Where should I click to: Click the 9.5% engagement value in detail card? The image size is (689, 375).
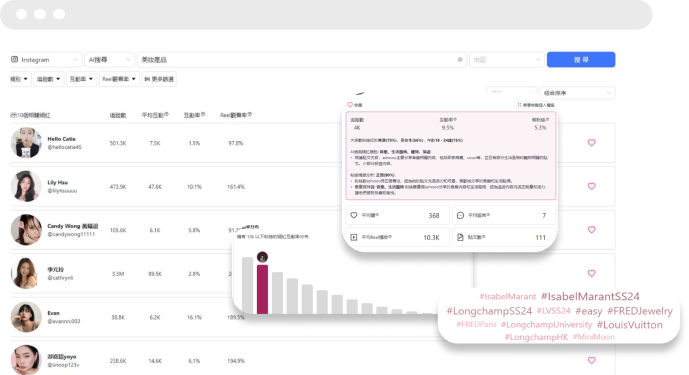(x=448, y=127)
